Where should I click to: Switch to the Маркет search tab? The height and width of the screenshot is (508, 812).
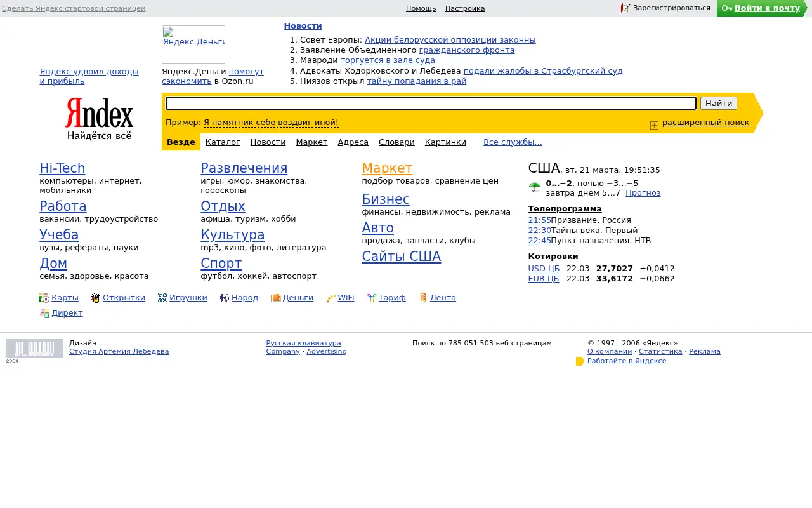[311, 142]
